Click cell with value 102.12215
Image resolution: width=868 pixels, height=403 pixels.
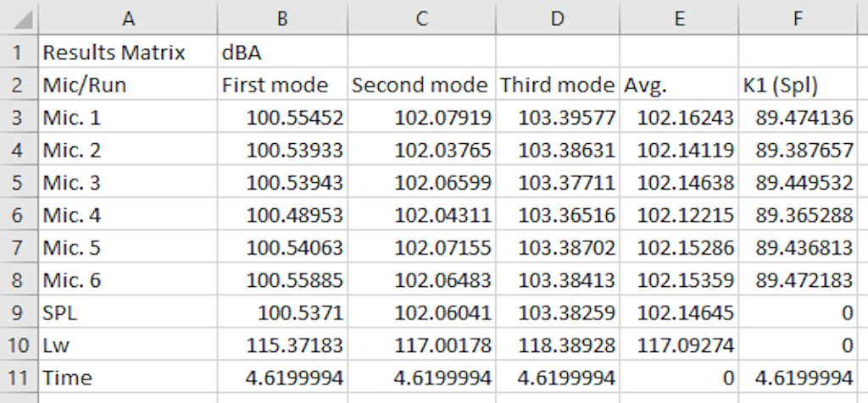[679, 216]
